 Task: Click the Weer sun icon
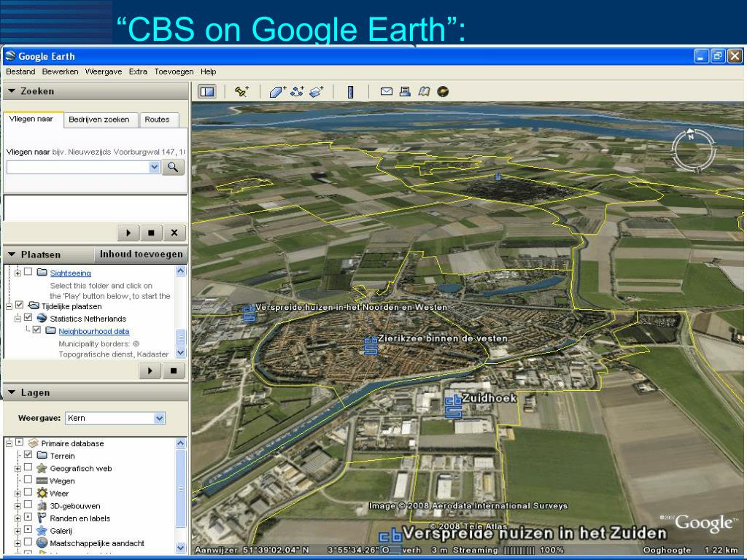[42, 493]
